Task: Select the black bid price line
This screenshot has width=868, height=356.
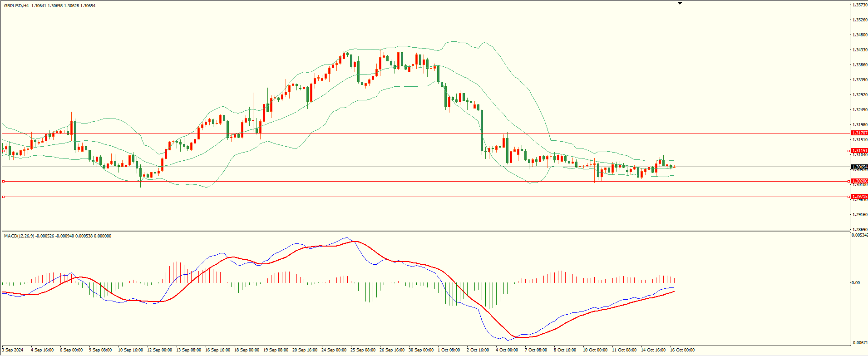Action: click(x=318, y=167)
